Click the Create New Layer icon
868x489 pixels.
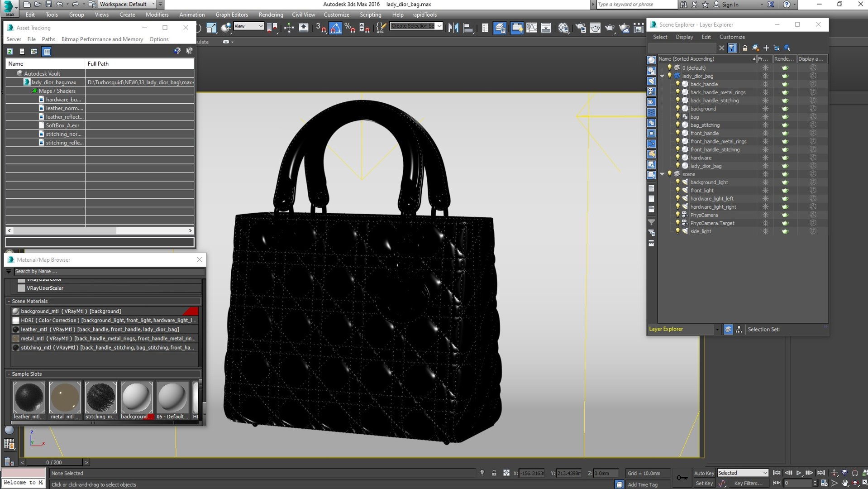(x=755, y=48)
